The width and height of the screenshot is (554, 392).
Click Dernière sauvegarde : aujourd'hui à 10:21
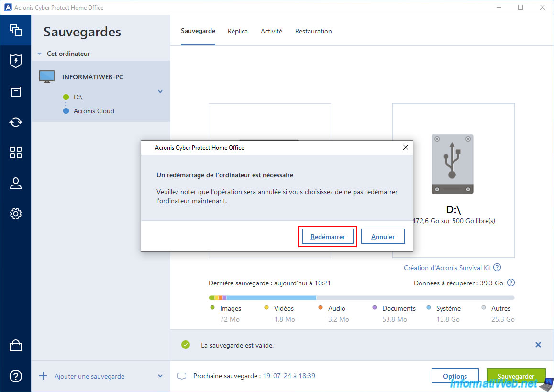269,283
